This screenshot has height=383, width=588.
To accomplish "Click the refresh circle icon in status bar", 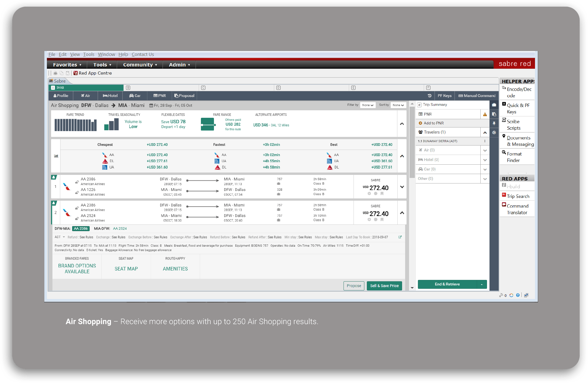I will tap(511, 295).
